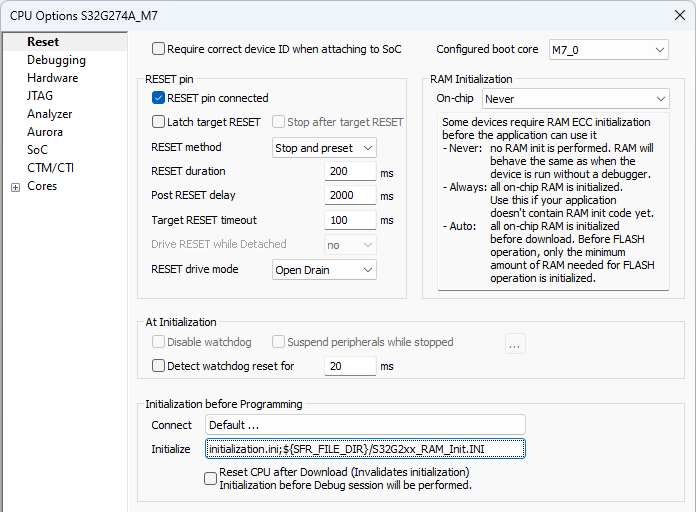Open the RESET drive mode dropdown
This screenshot has width=696, height=512.
point(324,270)
